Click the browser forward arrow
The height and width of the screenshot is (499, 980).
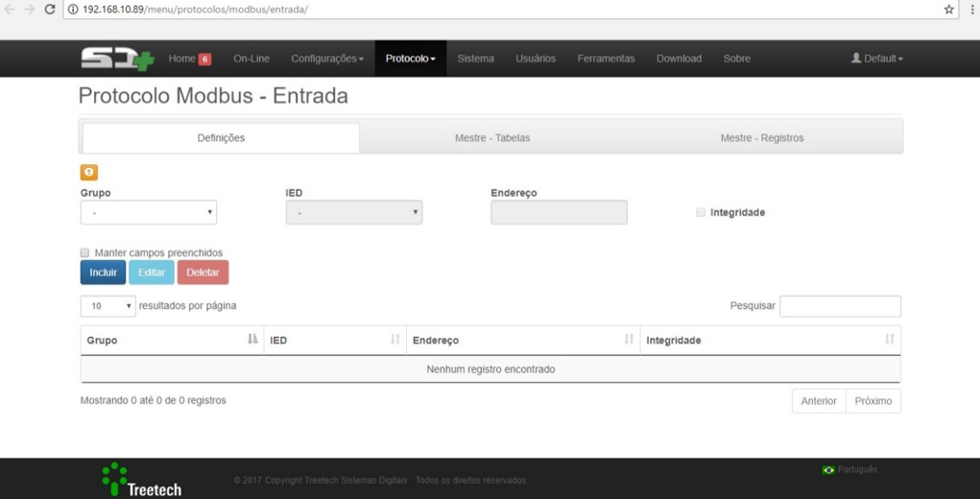(30, 10)
